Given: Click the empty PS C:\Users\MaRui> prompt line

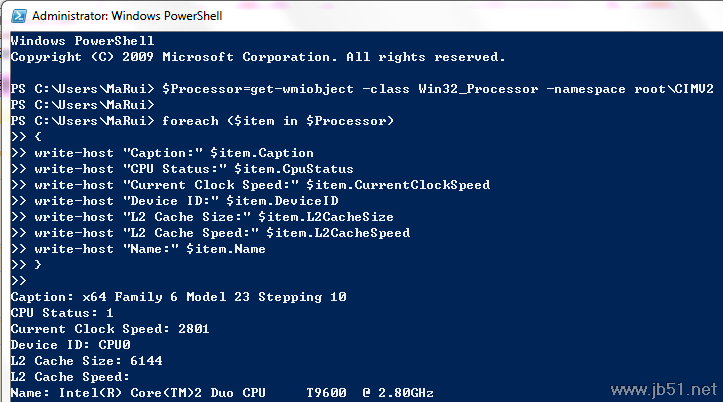Looking at the screenshot, I should [x=82, y=105].
